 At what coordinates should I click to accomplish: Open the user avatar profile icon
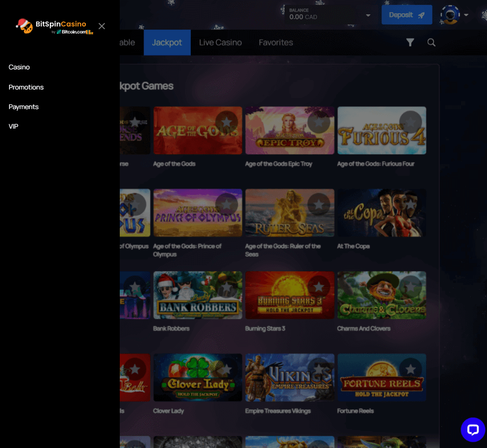(x=450, y=15)
